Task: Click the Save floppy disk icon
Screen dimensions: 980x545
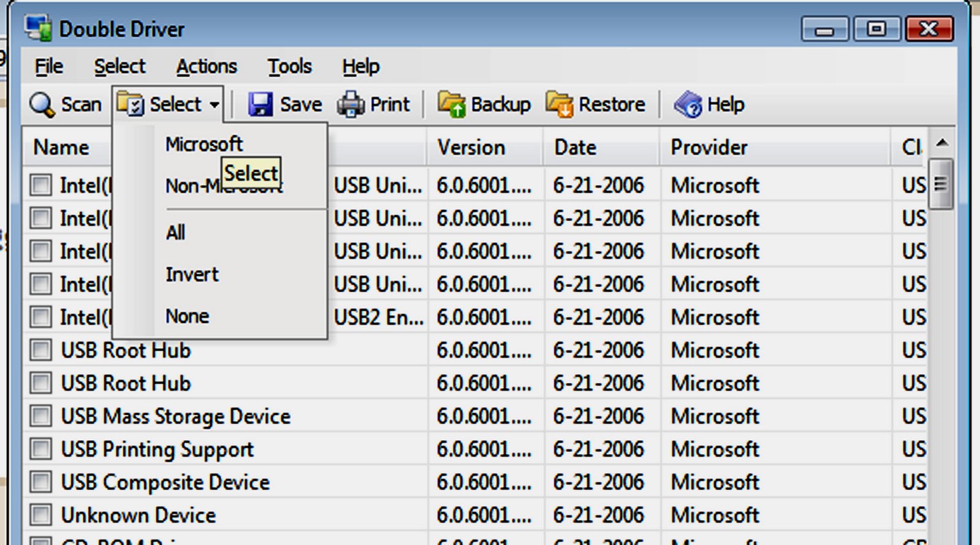Action: 260,104
